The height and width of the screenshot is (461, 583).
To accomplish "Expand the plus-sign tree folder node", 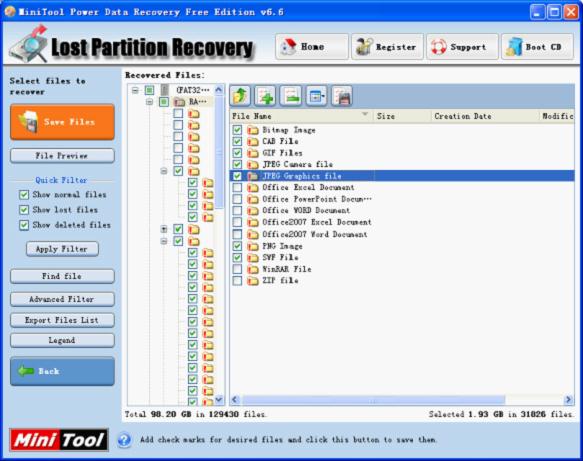I will 164,229.
